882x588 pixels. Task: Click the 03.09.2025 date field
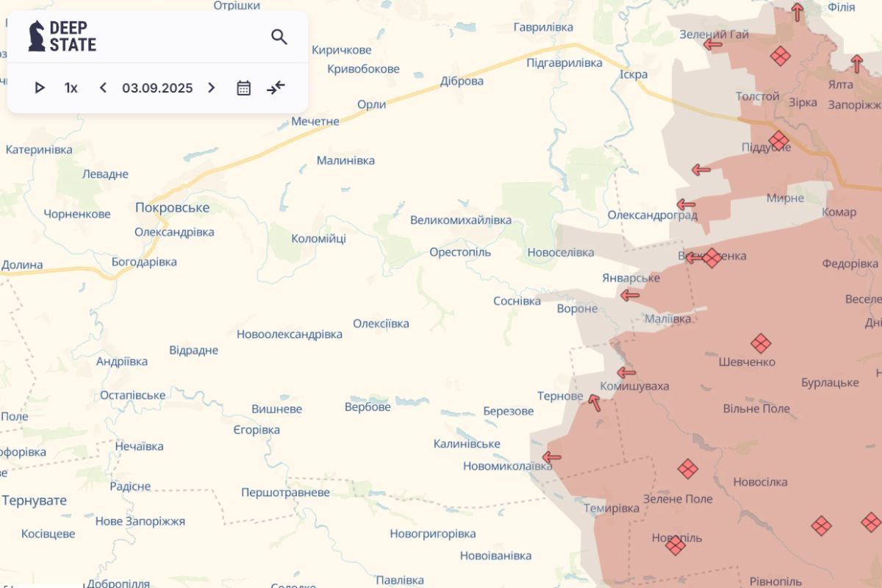click(157, 88)
